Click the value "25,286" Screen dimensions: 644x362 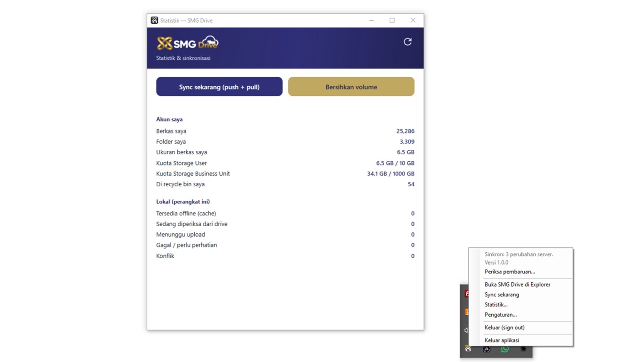[x=405, y=131]
